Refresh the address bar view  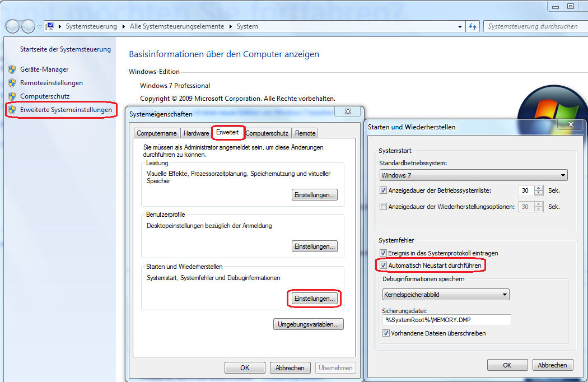click(x=473, y=27)
